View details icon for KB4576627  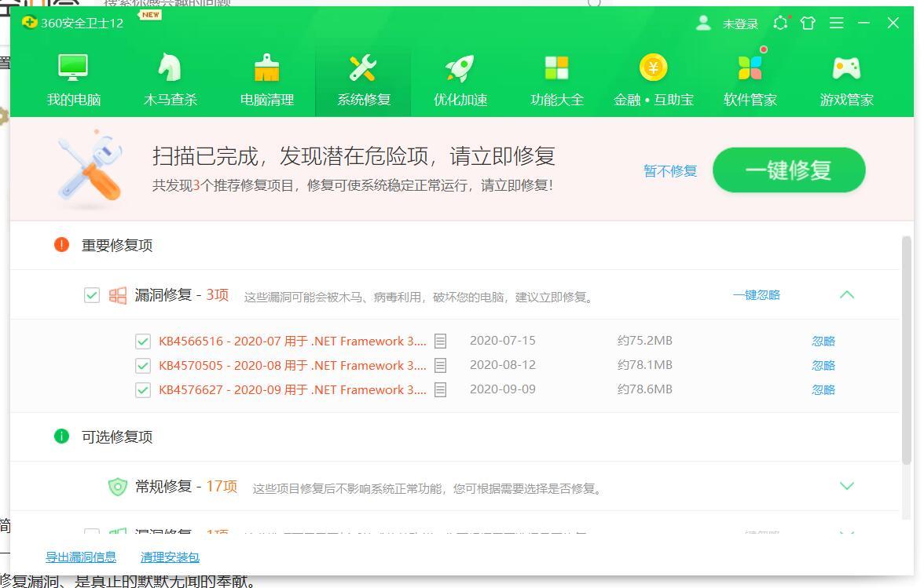point(440,389)
